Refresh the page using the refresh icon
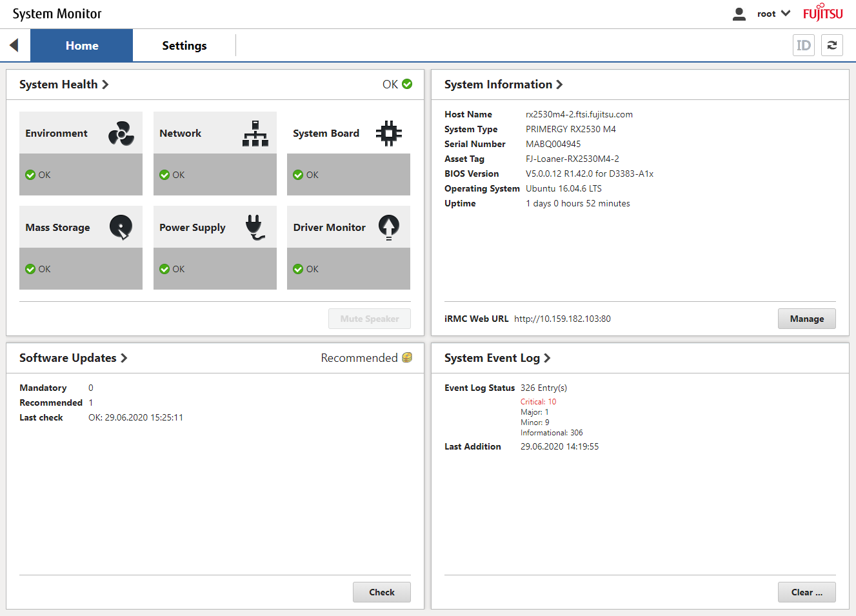The width and height of the screenshot is (856, 616). click(831, 45)
